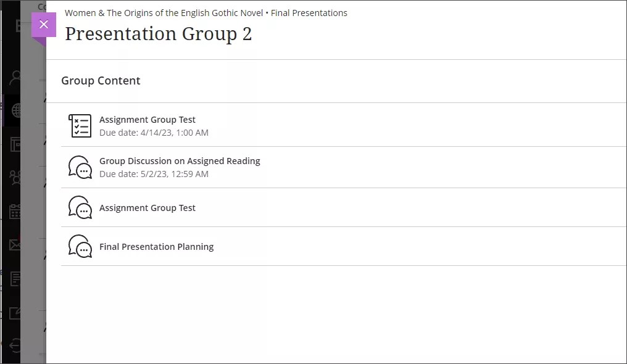Click the Final Presentation Planning discussion icon
Viewport: 627px width, 364px height.
[80, 246]
